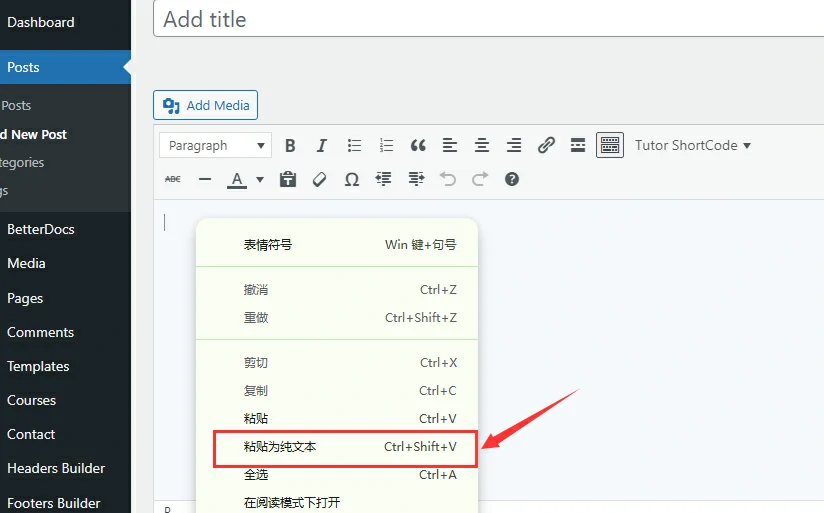This screenshot has height=513, width=824.
Task: Expand the Tutor ShortCode dropdown
Action: [x=692, y=146]
